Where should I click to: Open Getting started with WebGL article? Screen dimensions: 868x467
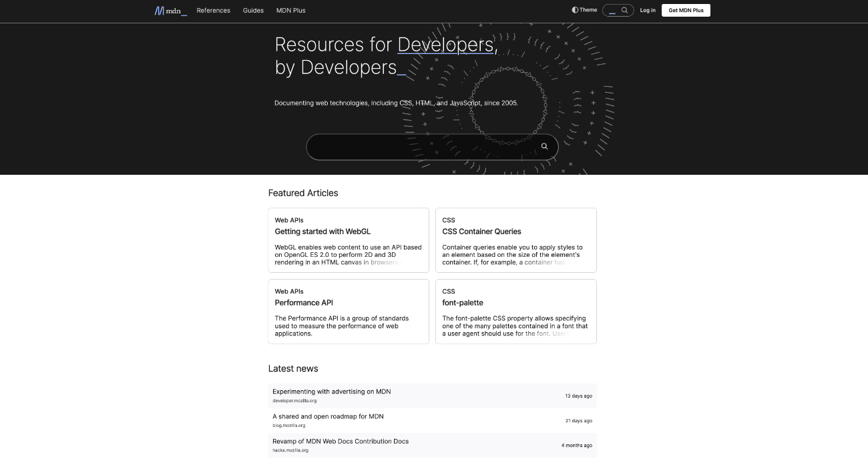pos(322,231)
